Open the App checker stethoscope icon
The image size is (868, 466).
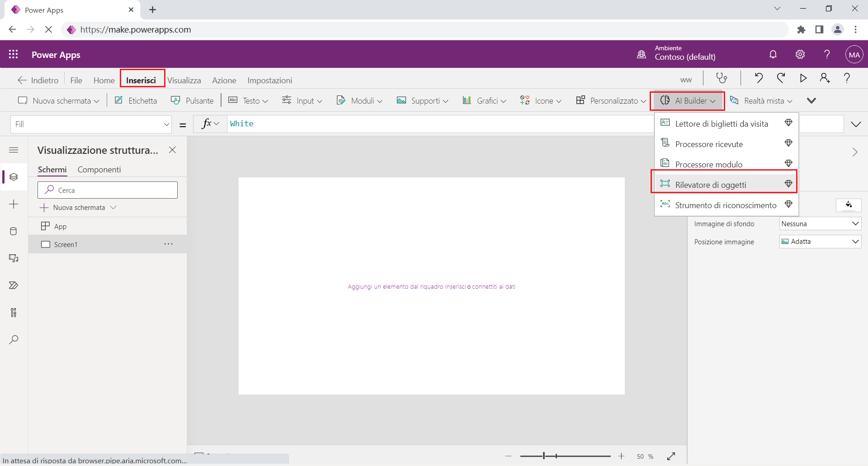point(722,78)
